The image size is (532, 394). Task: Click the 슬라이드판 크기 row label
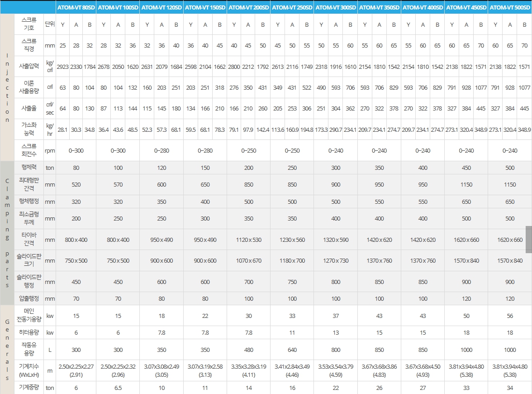click(29, 260)
